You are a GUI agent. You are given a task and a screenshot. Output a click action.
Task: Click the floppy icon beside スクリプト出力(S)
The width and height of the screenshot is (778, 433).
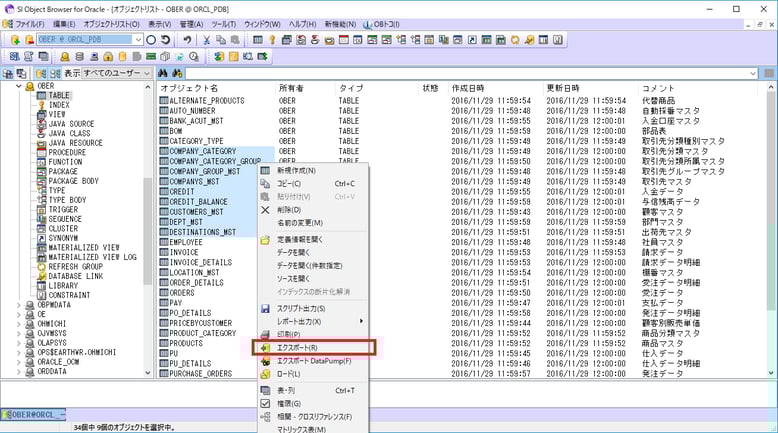[265, 308]
